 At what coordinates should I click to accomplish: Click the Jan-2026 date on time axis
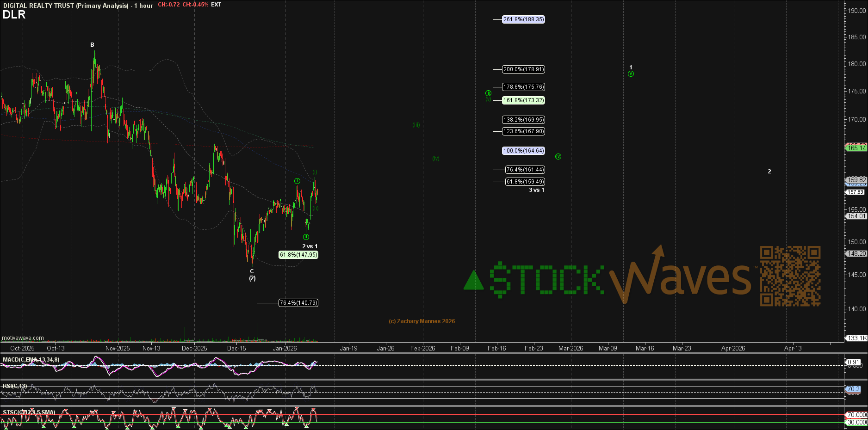click(285, 348)
